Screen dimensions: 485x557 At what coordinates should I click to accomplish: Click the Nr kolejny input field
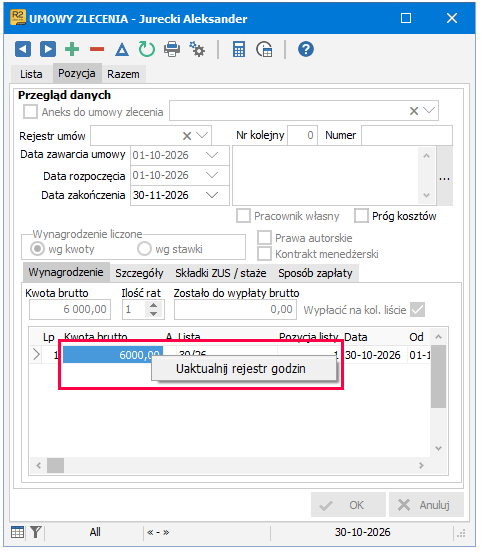(x=302, y=135)
